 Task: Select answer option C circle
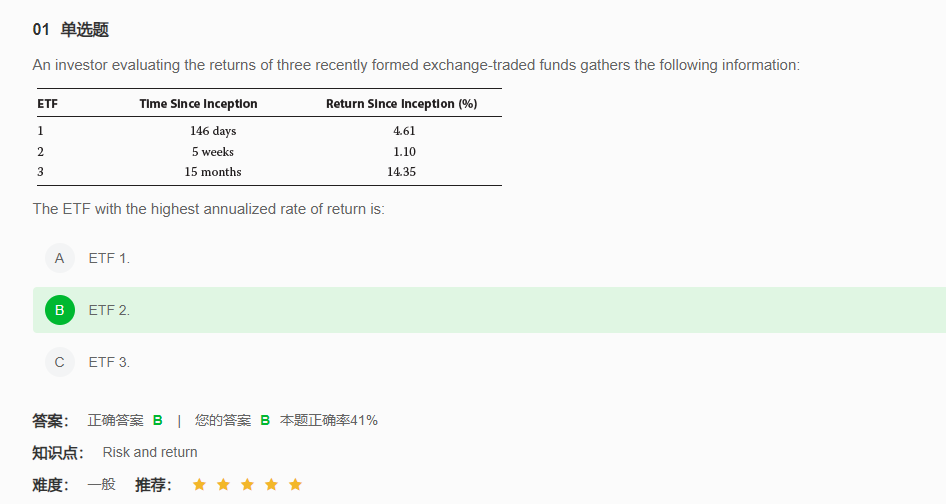pos(60,362)
